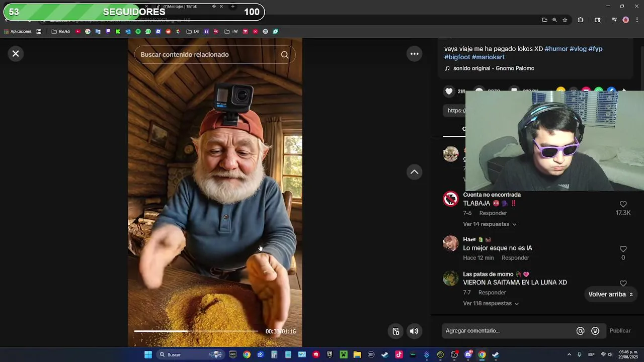This screenshot has height=362, width=644.
Task: Click the taskbar Buscar search box
Action: [x=190, y=355]
